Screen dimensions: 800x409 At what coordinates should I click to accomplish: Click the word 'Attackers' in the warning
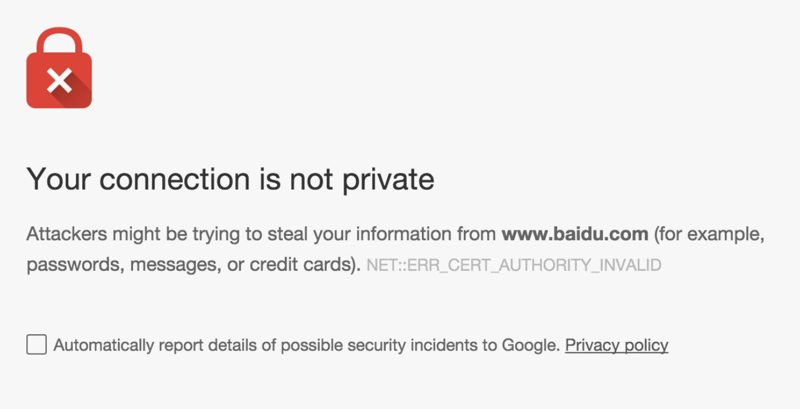[63, 237]
